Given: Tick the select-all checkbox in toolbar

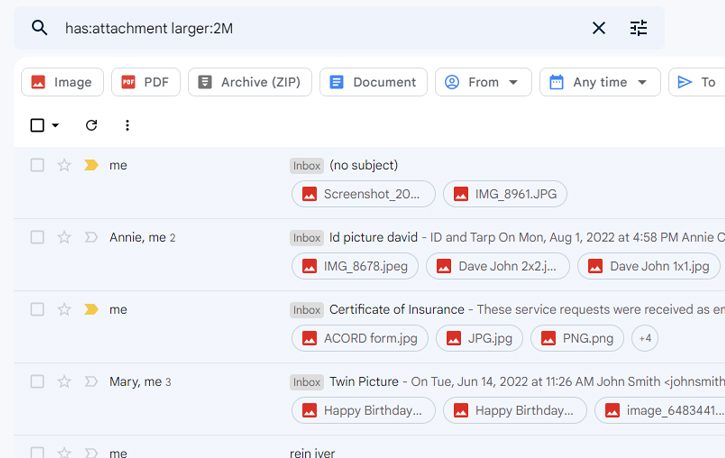Looking at the screenshot, I should coord(37,125).
